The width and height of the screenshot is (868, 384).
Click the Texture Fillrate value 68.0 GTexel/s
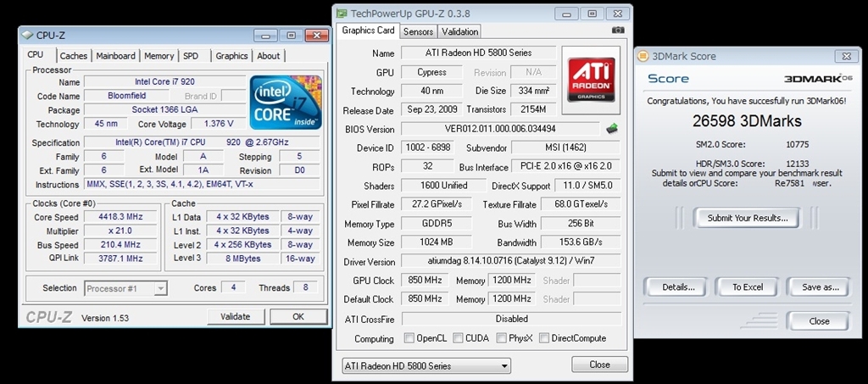pos(580,204)
